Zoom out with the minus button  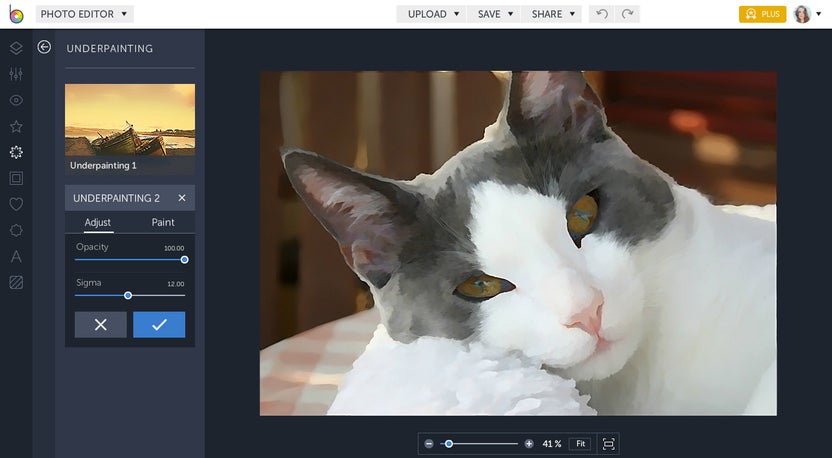tap(429, 444)
